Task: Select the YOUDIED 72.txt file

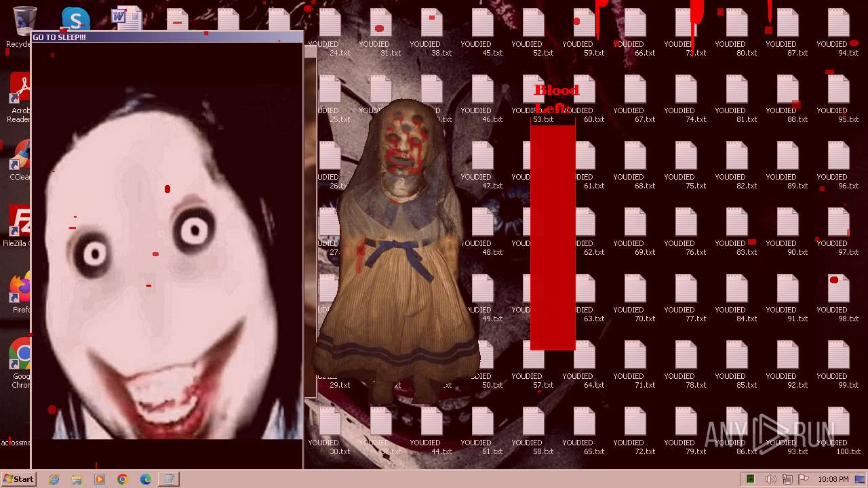Action: (635, 432)
